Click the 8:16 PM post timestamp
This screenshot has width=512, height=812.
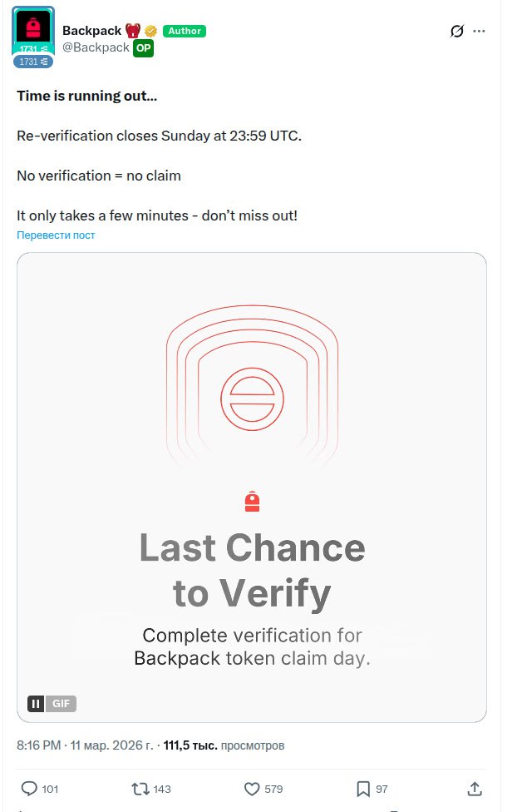pyautogui.click(x=38, y=745)
